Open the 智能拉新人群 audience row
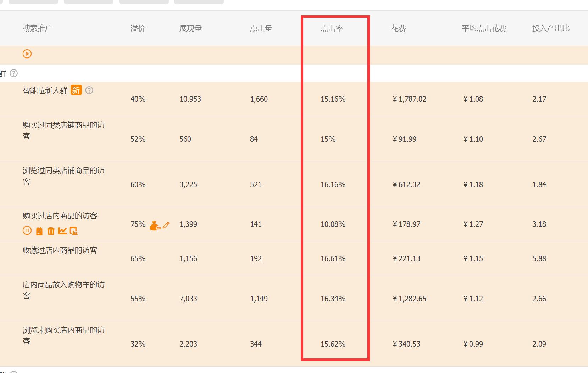This screenshot has width=588, height=373. coord(45,91)
